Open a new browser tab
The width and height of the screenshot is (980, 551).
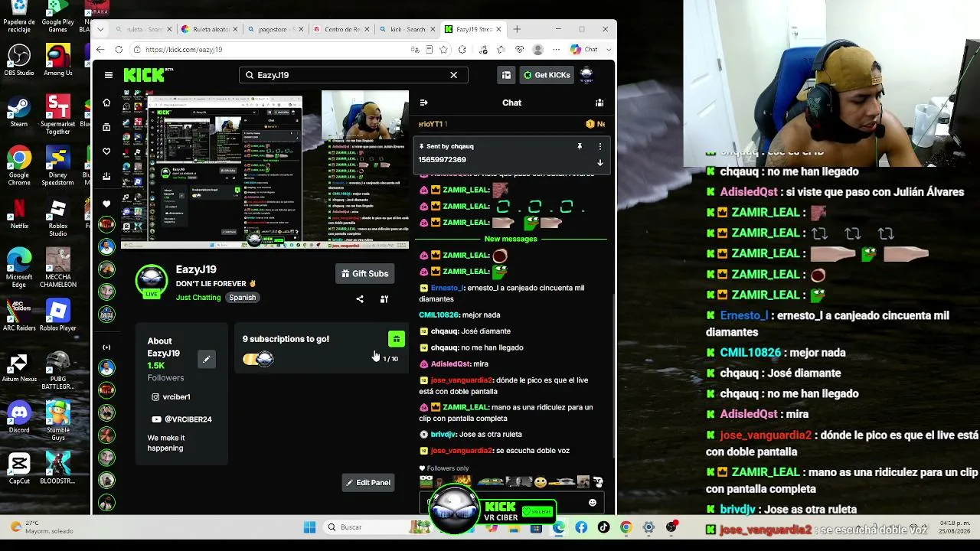[517, 29]
